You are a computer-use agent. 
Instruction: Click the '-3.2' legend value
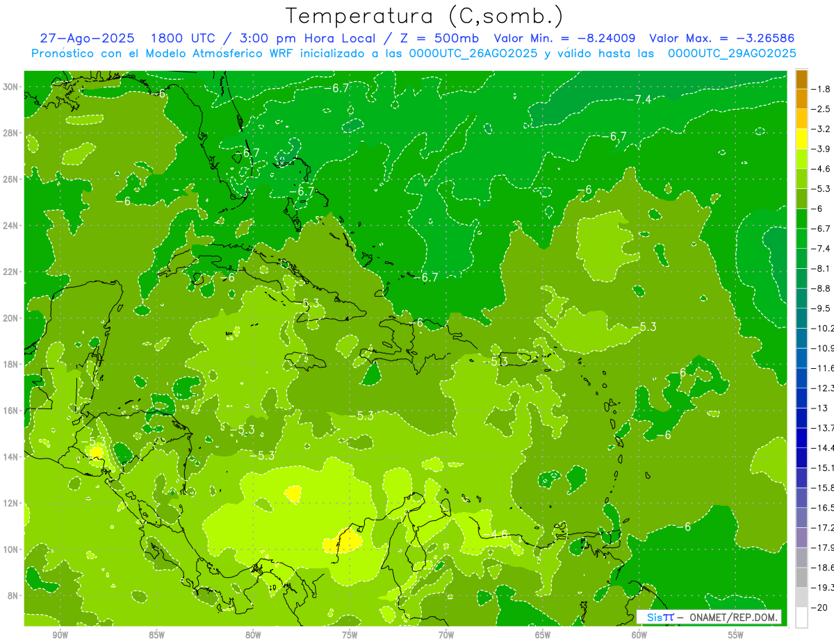click(x=821, y=129)
